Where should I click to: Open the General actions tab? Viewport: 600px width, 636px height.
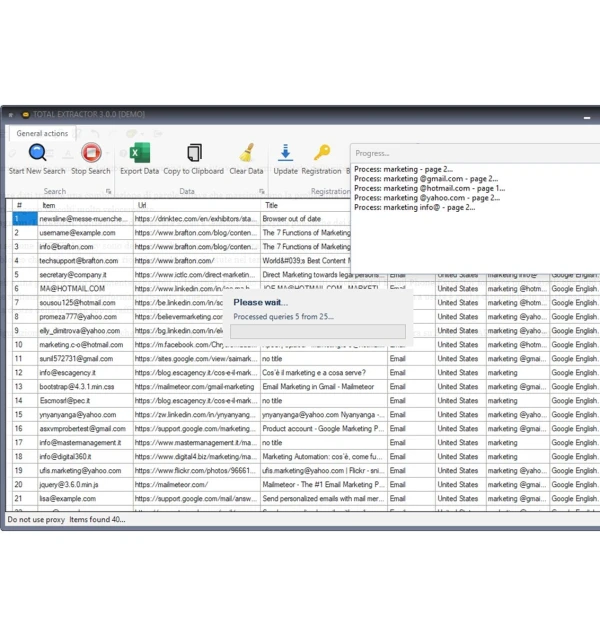click(42, 133)
